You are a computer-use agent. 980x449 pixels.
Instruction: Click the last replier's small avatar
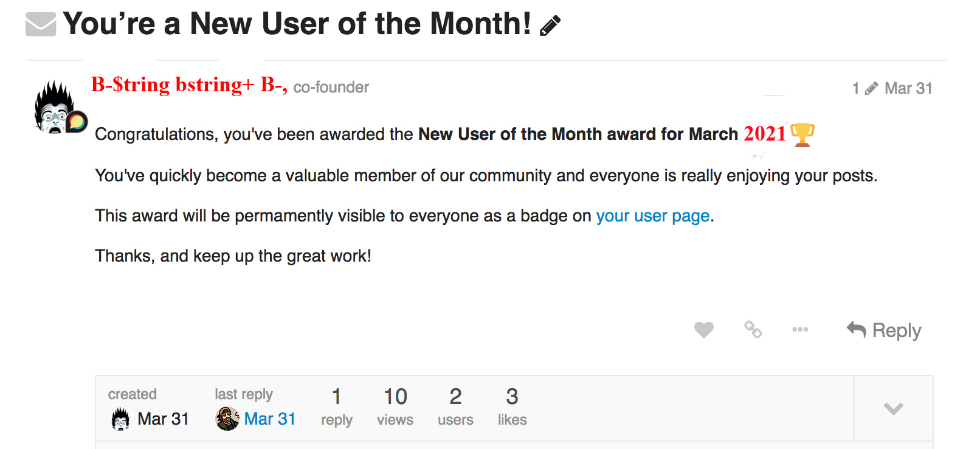click(x=227, y=419)
